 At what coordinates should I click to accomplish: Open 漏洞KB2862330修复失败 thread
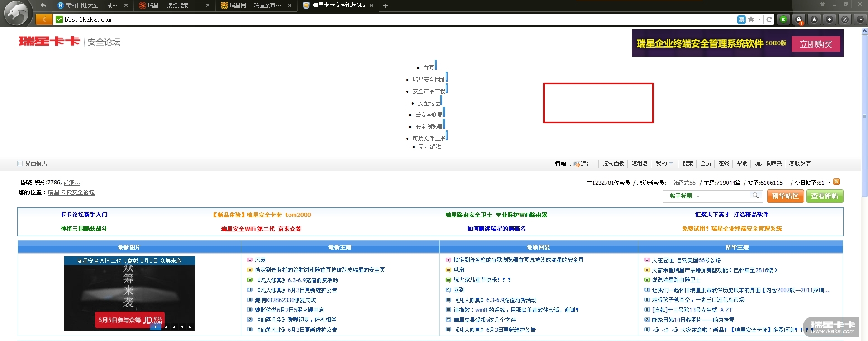pyautogui.click(x=285, y=300)
